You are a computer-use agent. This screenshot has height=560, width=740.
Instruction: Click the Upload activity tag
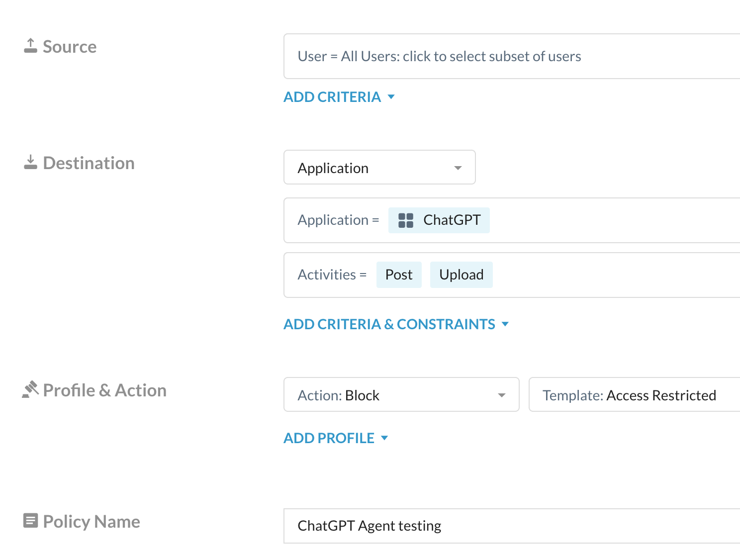click(x=461, y=275)
